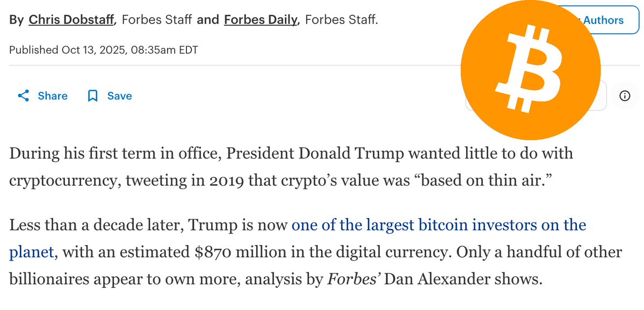Image resolution: width=644 pixels, height=310 pixels.
Task: Click the 'Share' text label
Action: pos(53,96)
